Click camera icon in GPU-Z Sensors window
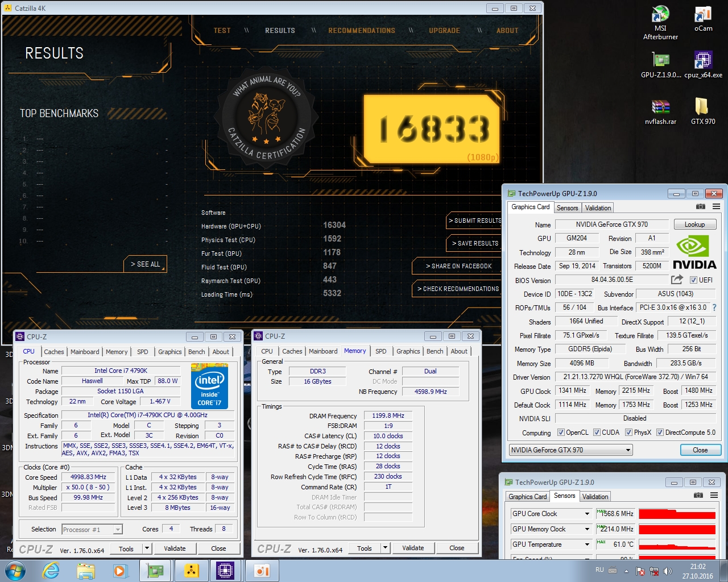The width and height of the screenshot is (728, 582). 698,496
